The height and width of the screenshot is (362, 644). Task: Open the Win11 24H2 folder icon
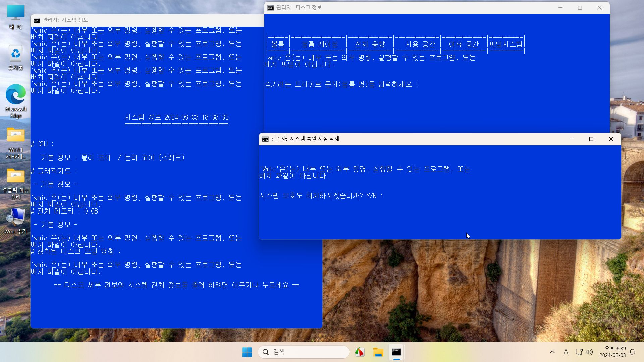pyautogui.click(x=16, y=143)
